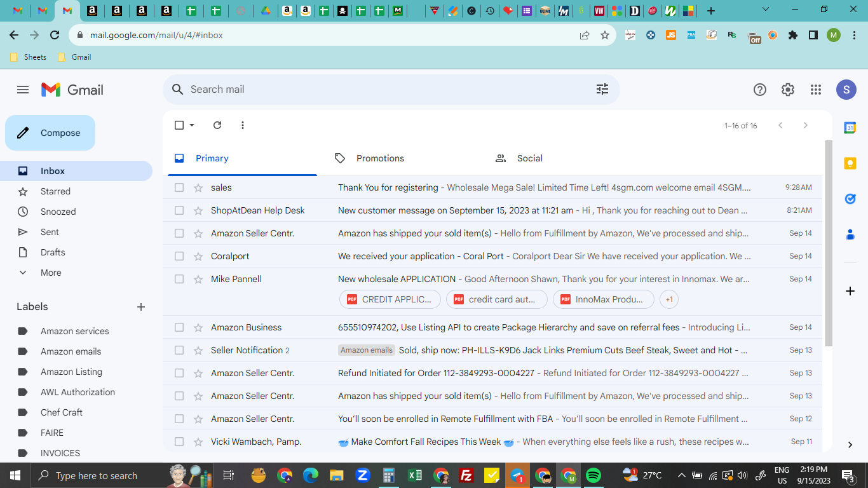This screenshot has height=488, width=868.
Task: Open Google apps grid
Action: click(x=816, y=90)
